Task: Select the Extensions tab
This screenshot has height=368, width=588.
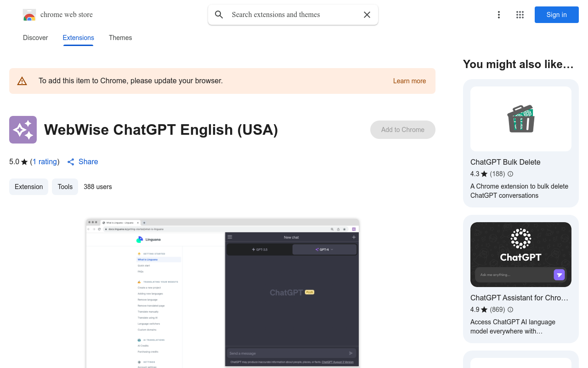Action: pyautogui.click(x=79, y=38)
